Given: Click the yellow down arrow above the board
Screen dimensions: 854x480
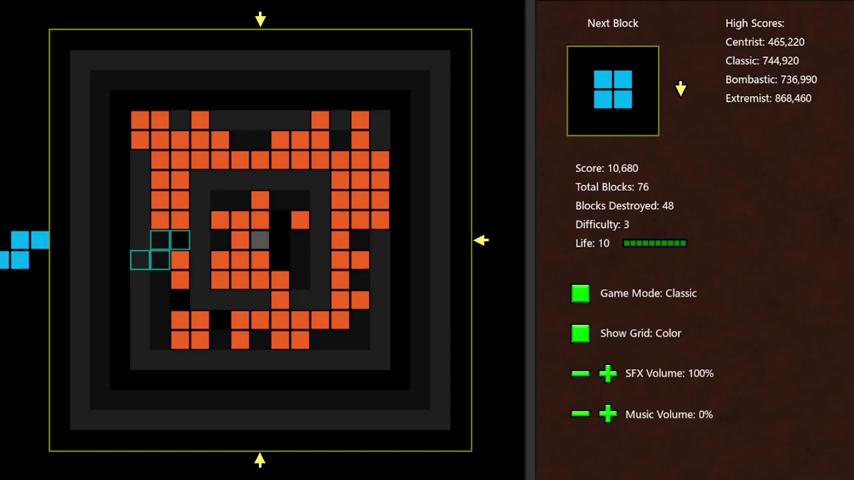Looking at the screenshot, I should click(260, 19).
